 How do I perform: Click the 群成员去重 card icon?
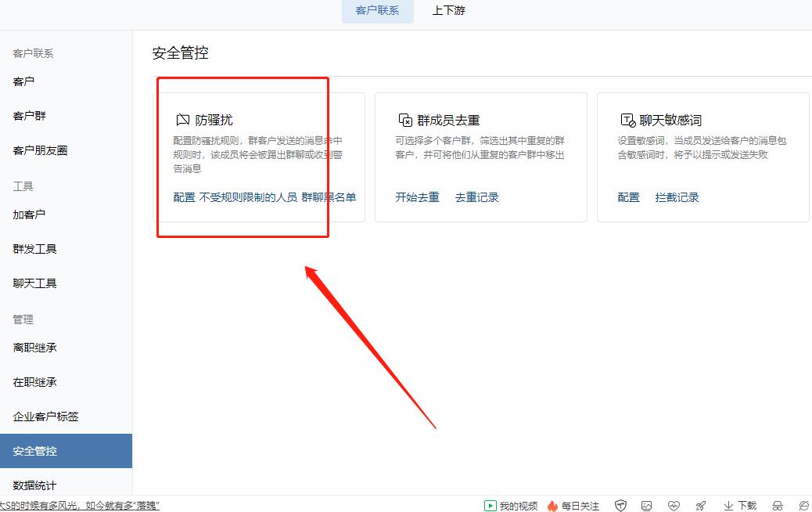coord(406,120)
